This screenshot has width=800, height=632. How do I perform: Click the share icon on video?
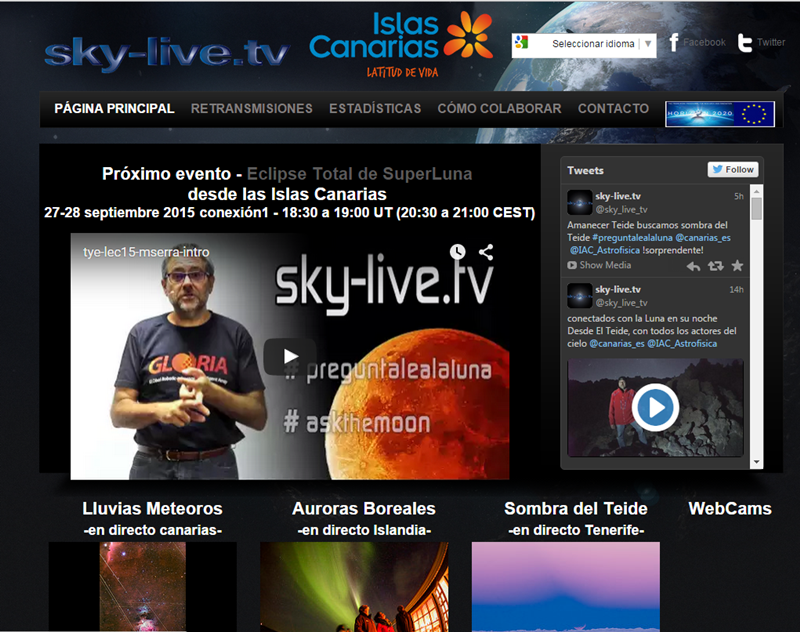click(486, 251)
